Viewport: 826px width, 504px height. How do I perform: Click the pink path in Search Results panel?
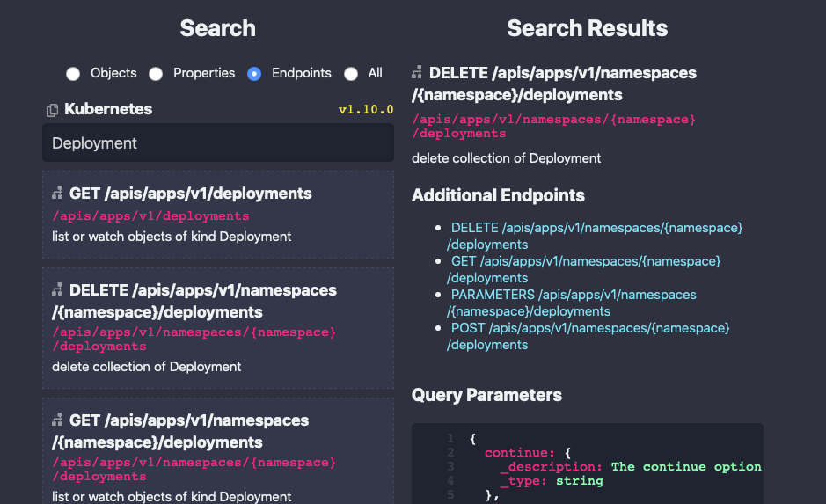coord(553,126)
